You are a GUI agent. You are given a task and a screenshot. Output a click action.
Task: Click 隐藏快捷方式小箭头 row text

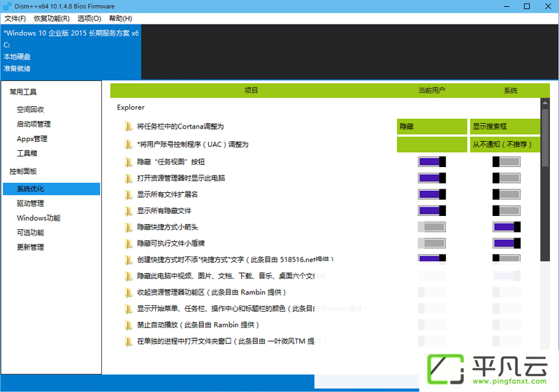pos(168,227)
